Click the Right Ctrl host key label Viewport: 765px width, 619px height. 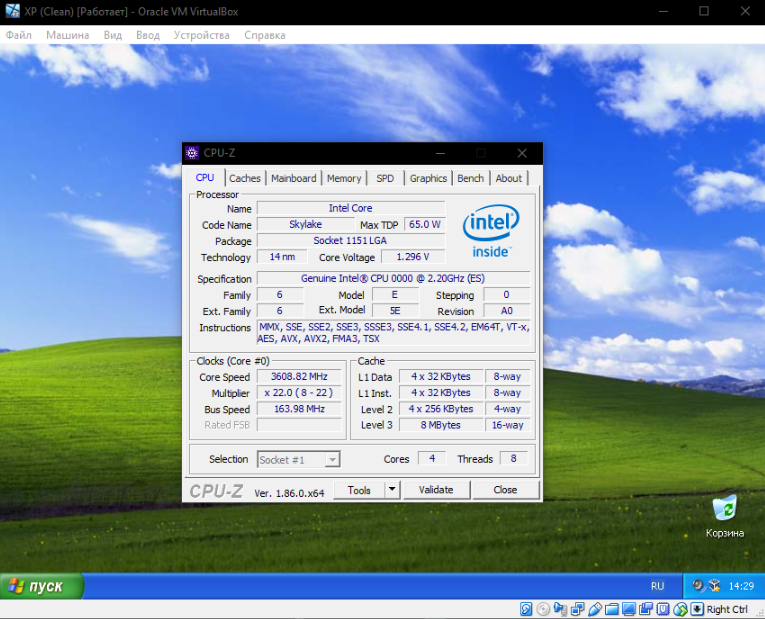click(x=727, y=609)
